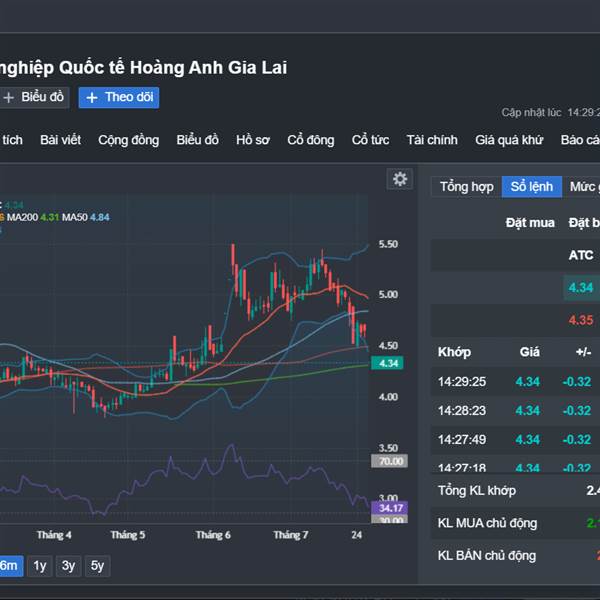Click the Giá column header
This screenshot has height=600, width=600.
tap(530, 352)
